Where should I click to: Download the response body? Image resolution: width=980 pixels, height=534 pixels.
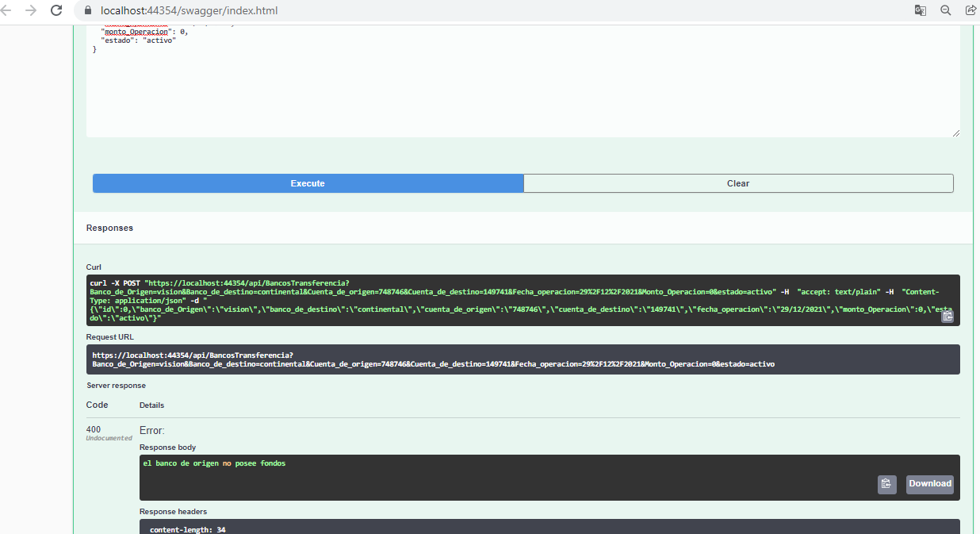pyautogui.click(x=930, y=484)
